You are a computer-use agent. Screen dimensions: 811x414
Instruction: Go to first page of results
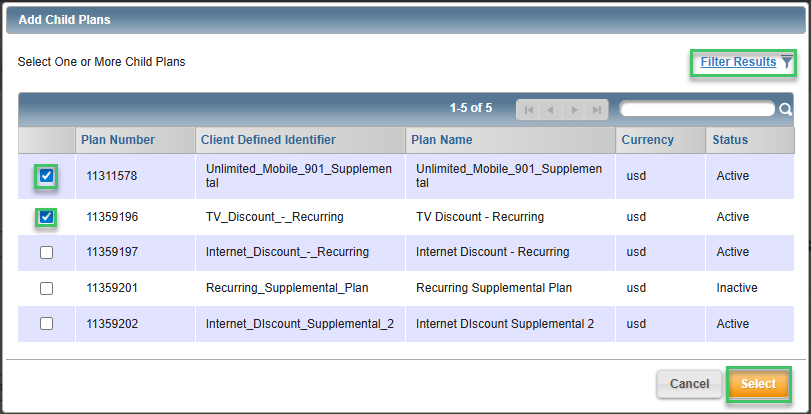coord(528,110)
